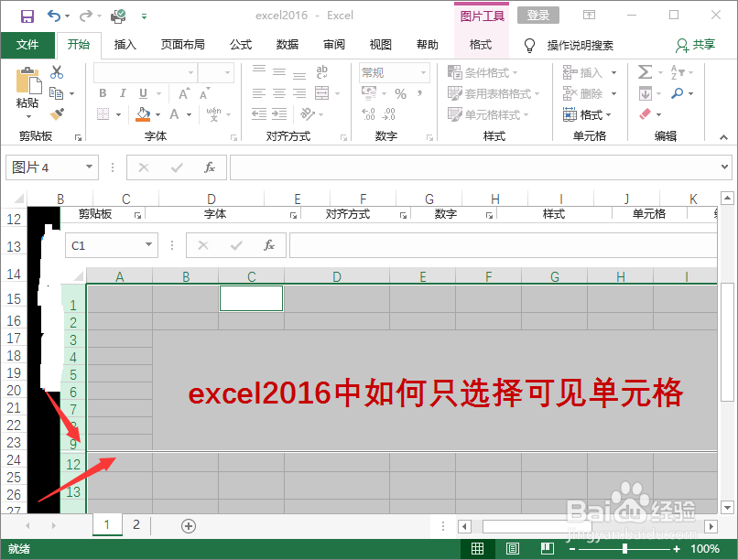Add a new sheet with plus button

tap(189, 525)
